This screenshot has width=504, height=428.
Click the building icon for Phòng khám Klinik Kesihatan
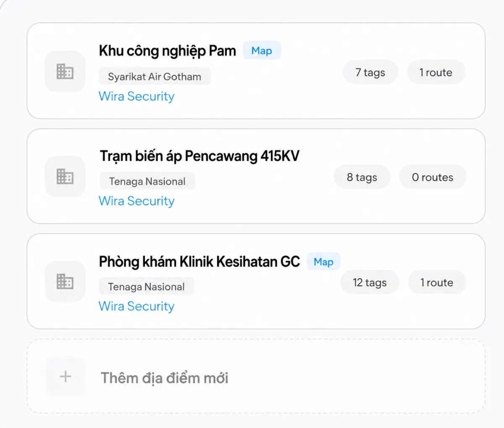pyautogui.click(x=65, y=281)
